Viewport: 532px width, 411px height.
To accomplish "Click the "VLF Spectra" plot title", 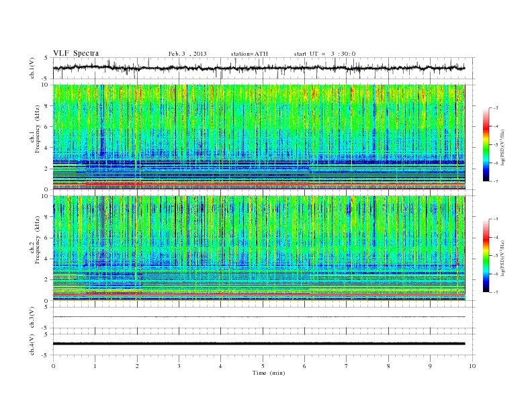I will tap(76, 53).
